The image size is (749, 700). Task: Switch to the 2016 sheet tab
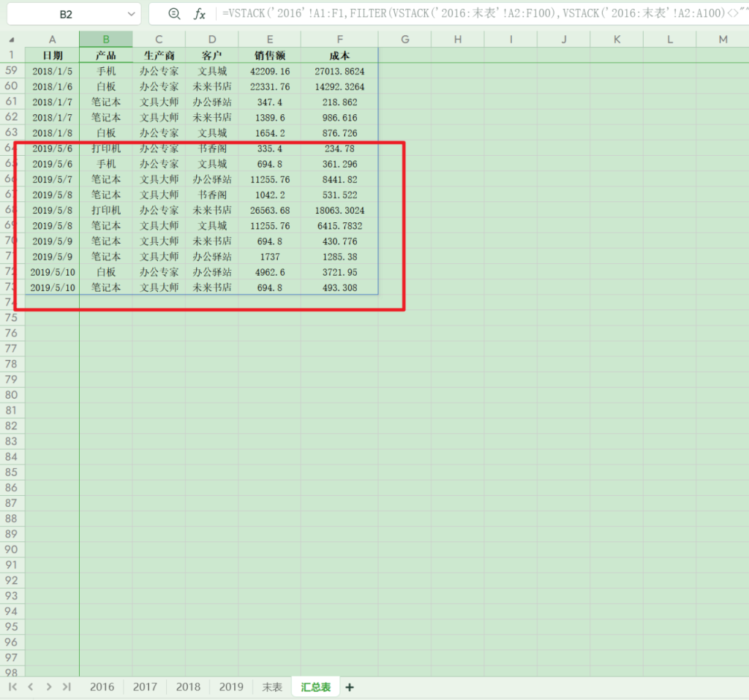point(102,687)
